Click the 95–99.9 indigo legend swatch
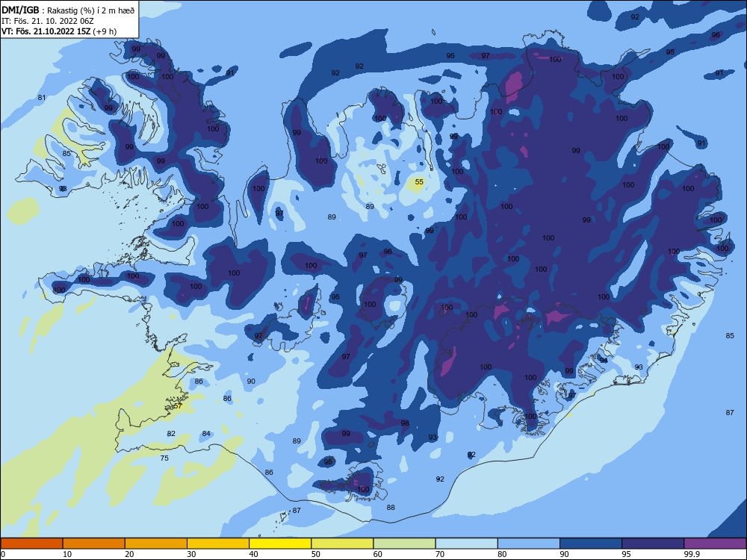Viewport: 747px width, 560px height. (653, 544)
